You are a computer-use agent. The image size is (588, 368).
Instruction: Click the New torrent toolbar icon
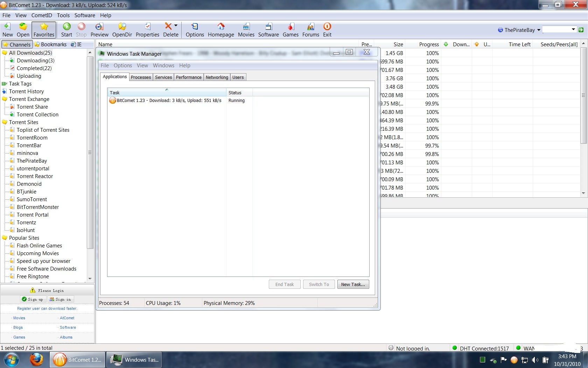[7, 30]
